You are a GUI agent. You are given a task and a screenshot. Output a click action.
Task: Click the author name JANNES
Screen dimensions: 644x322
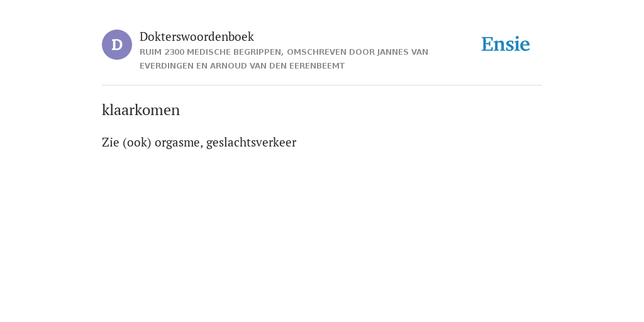pos(393,52)
